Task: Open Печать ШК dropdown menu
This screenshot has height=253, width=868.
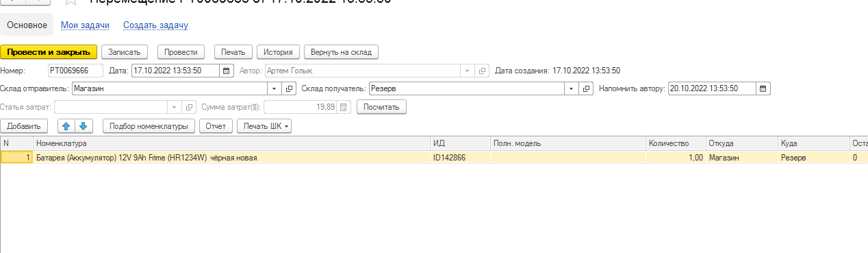Action: point(264,126)
